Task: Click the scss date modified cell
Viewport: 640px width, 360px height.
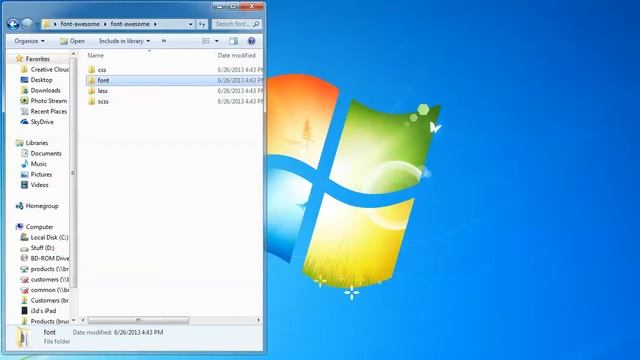Action: (x=240, y=101)
